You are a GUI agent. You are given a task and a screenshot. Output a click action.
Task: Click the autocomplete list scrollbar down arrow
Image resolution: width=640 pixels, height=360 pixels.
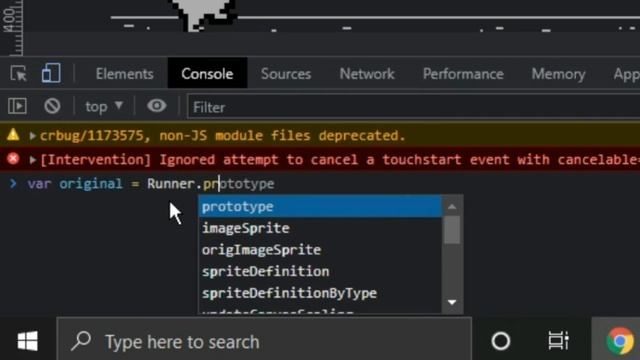click(452, 302)
